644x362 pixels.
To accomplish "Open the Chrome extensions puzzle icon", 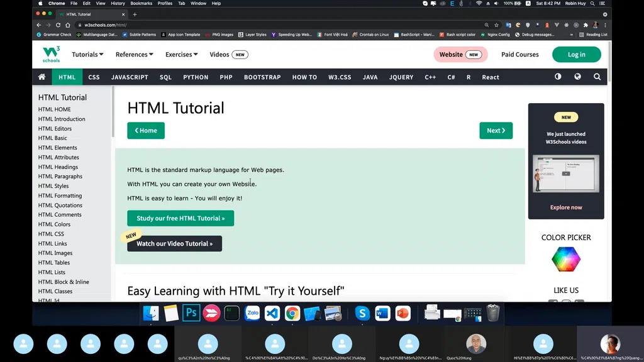I will [x=586, y=25].
